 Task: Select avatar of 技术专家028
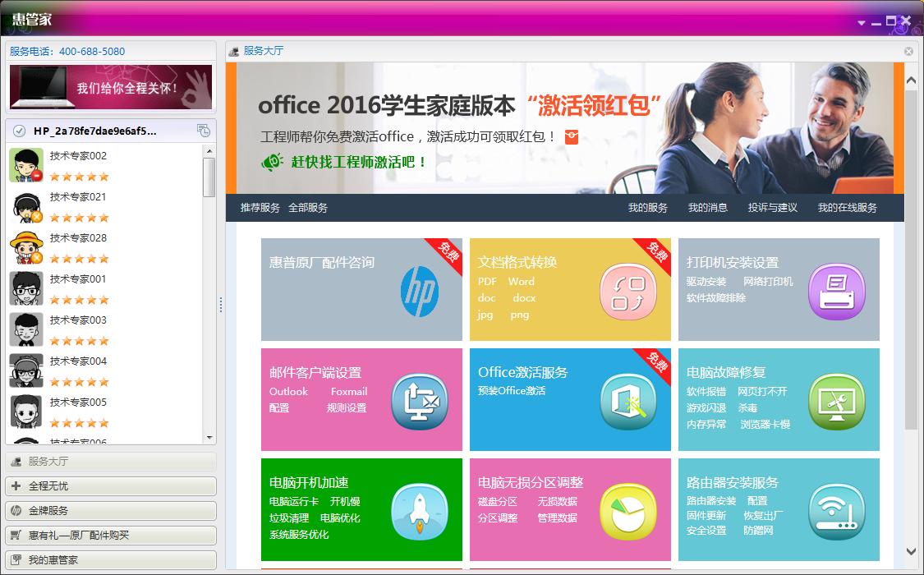tap(26, 247)
